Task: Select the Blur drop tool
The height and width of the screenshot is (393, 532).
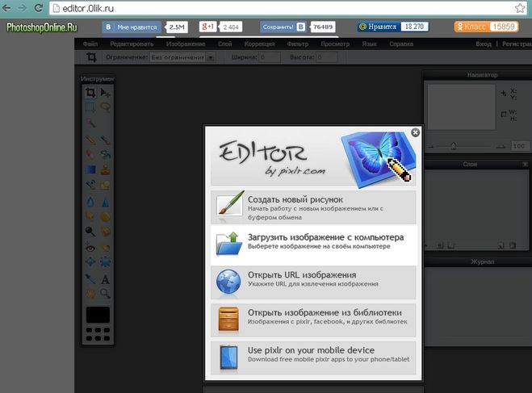Action: [x=90, y=202]
